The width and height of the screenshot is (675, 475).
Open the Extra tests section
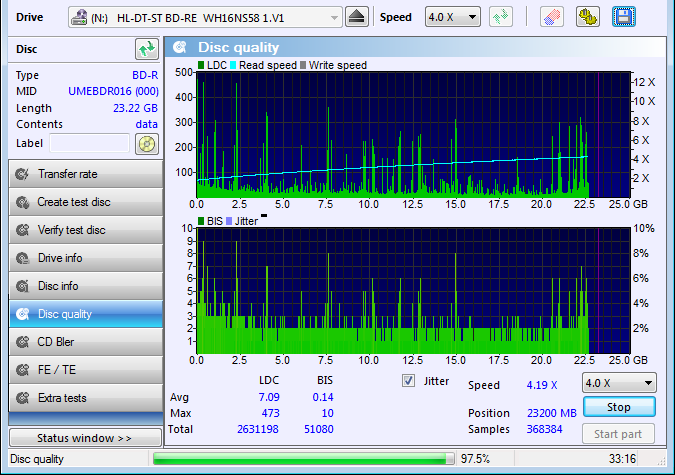[86, 398]
